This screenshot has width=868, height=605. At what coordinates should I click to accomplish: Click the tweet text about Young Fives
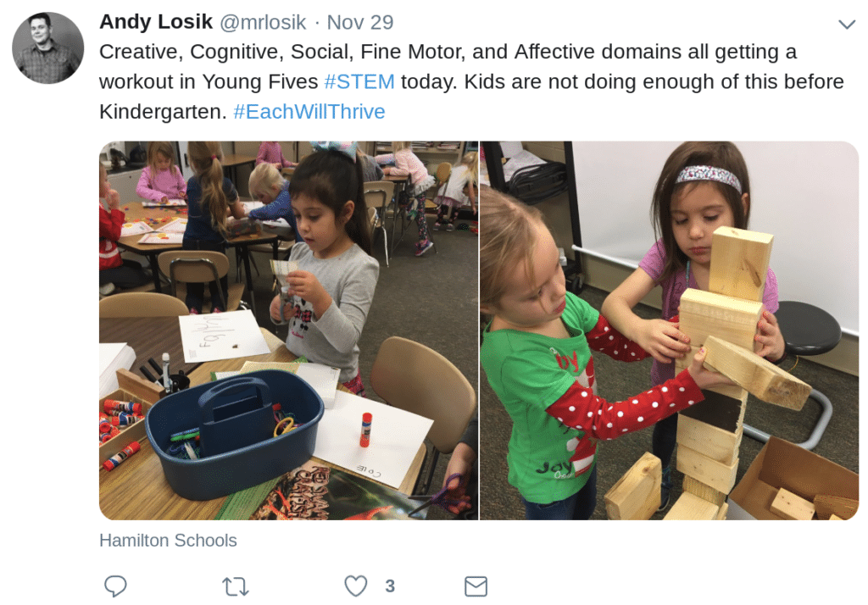click(x=471, y=81)
